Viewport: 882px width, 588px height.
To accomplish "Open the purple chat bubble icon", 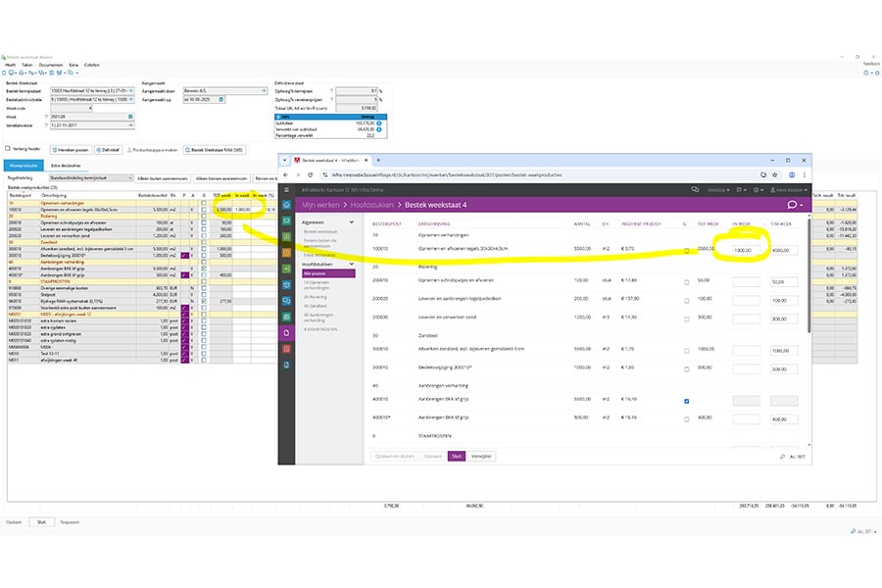I will [791, 205].
